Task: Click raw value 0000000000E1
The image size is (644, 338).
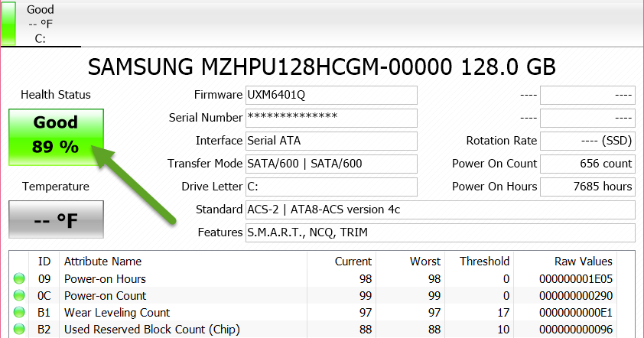Action: (576, 313)
